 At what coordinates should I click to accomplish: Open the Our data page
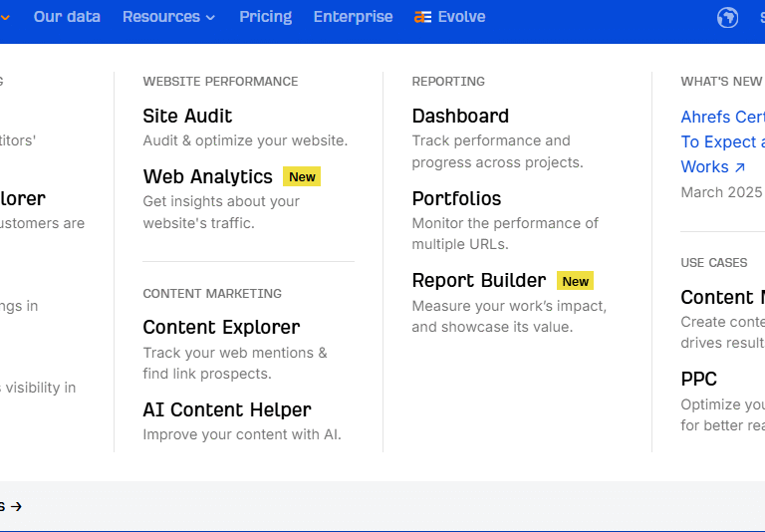pyautogui.click(x=67, y=17)
